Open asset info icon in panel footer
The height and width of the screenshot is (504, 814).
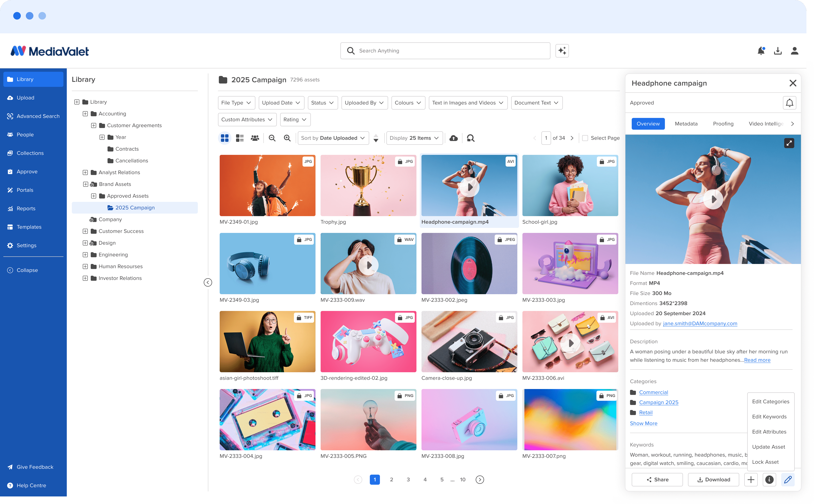(x=769, y=479)
